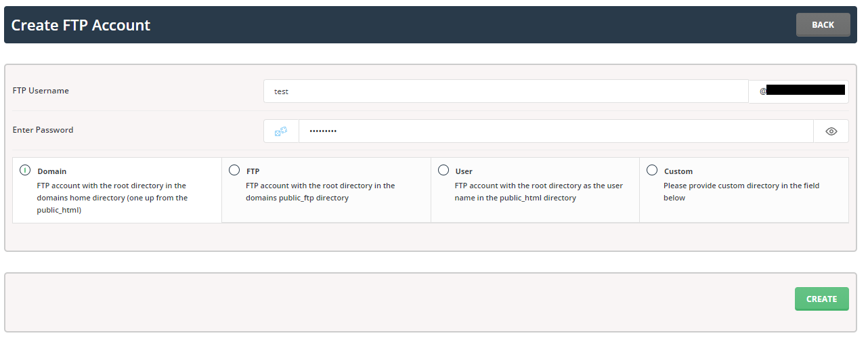
Task: Focus the FTP Username input field
Action: [x=505, y=91]
